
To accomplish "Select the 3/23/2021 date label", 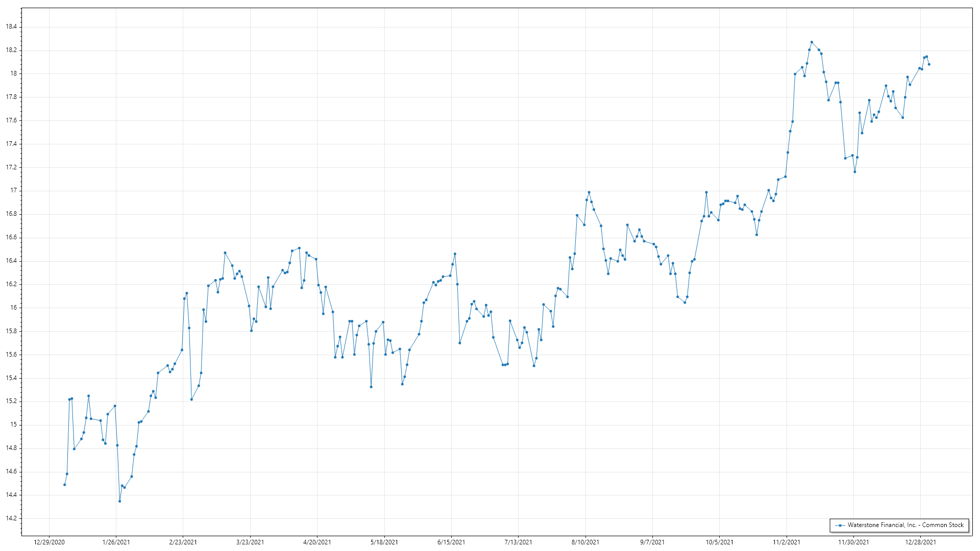I will [x=250, y=542].
